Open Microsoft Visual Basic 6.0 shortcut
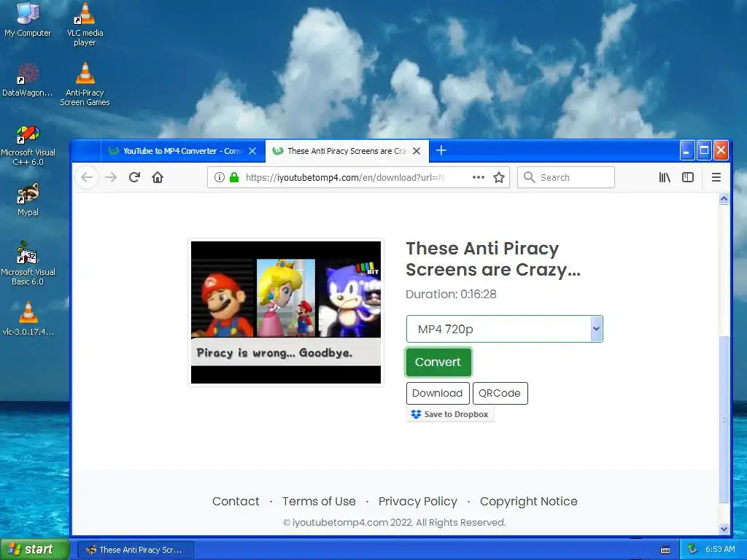Screen dimensions: 747x560 click(x=28, y=263)
